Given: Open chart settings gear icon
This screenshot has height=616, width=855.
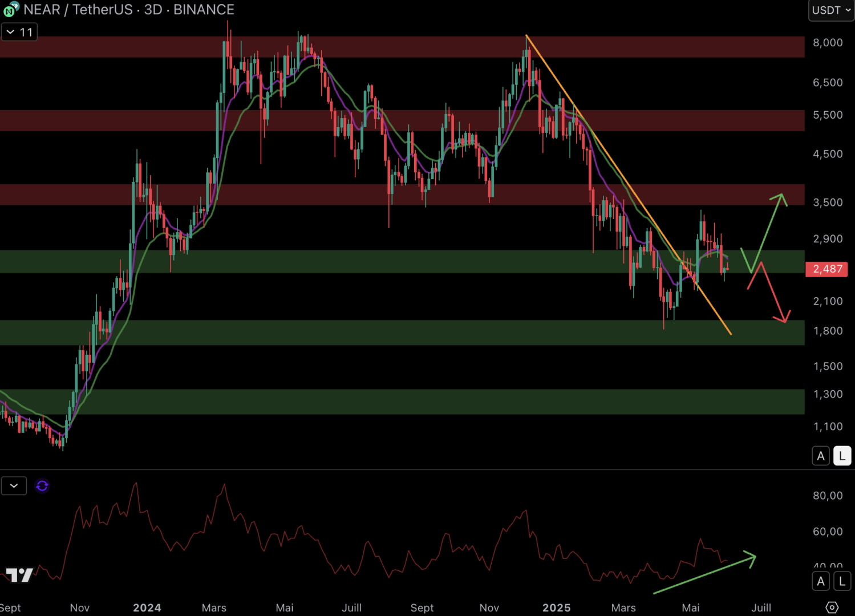Looking at the screenshot, I should [832, 607].
